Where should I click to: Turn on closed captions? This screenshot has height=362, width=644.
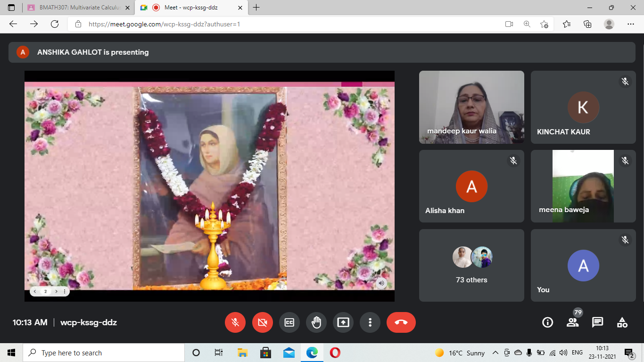pyautogui.click(x=289, y=322)
